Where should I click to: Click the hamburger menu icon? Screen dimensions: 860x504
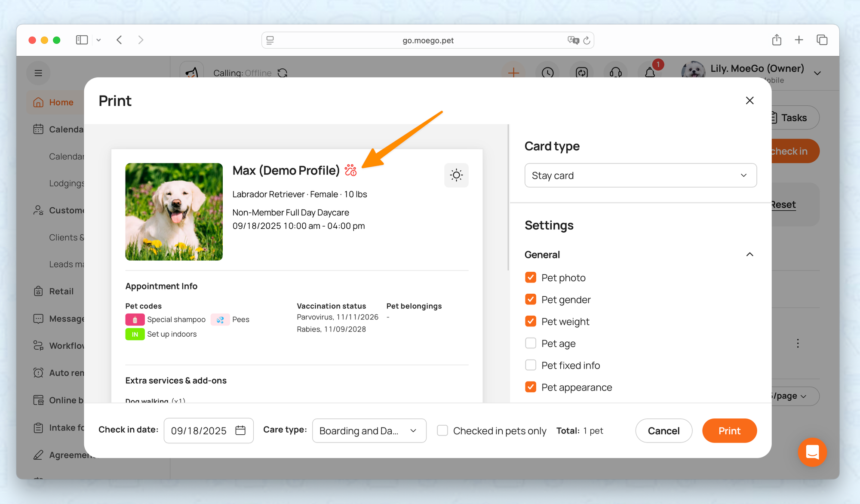[x=38, y=73]
